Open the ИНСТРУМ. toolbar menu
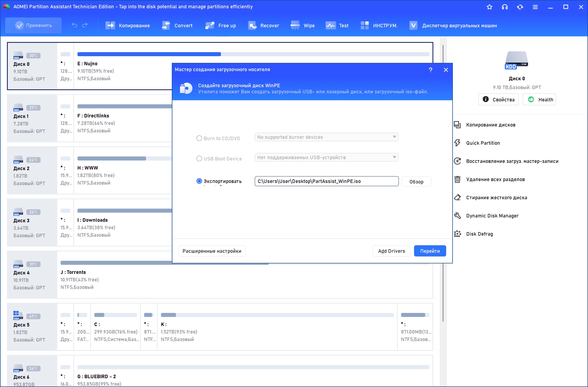588x387 pixels. 379,25
